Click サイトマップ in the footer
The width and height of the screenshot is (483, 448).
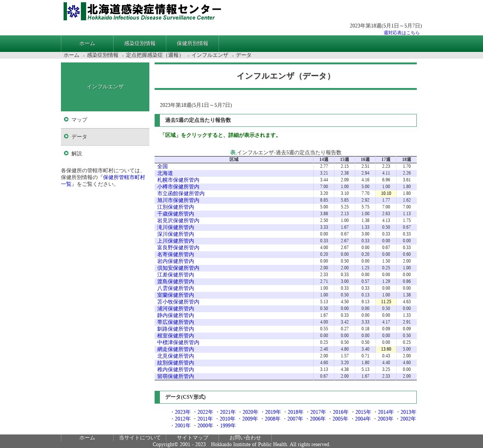tap(193, 438)
